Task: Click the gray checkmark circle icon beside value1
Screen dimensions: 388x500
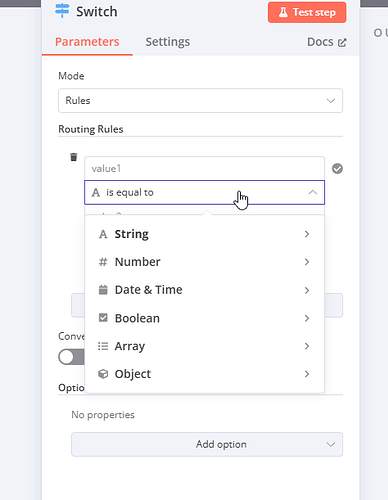Action: coord(337,169)
